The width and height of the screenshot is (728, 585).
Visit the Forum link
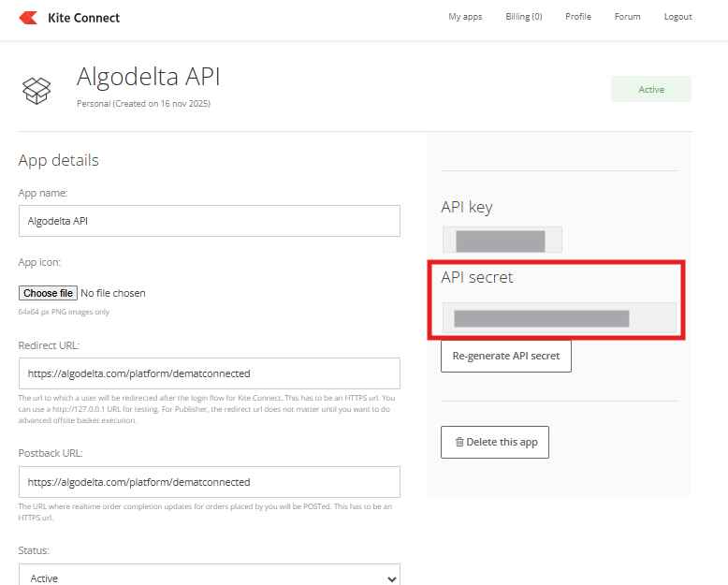[x=627, y=17]
